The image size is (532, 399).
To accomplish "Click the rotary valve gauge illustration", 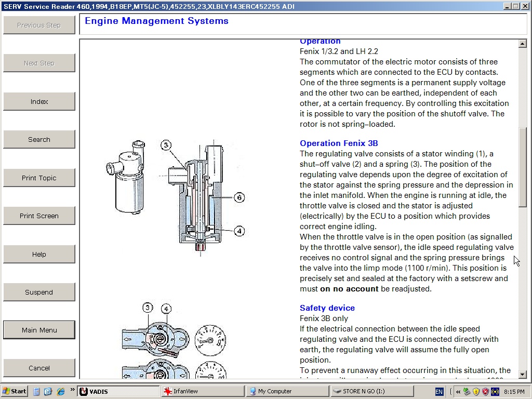I will 174,341.
